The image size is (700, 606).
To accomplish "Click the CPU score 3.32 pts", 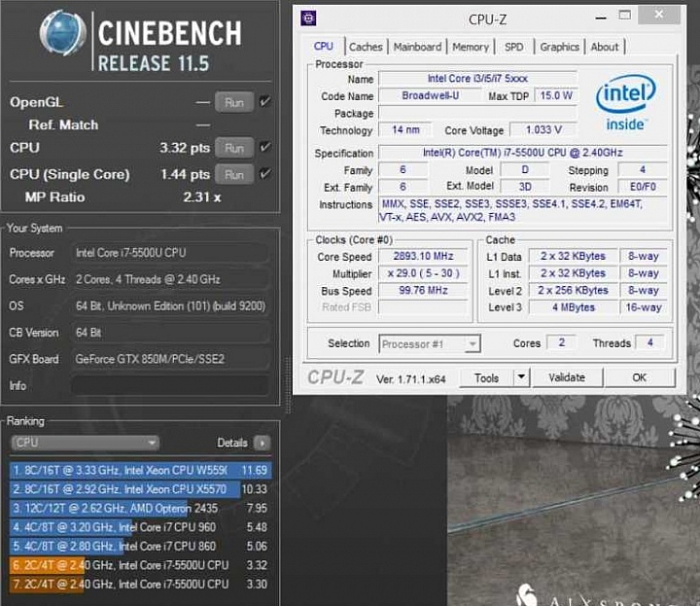I will [185, 148].
